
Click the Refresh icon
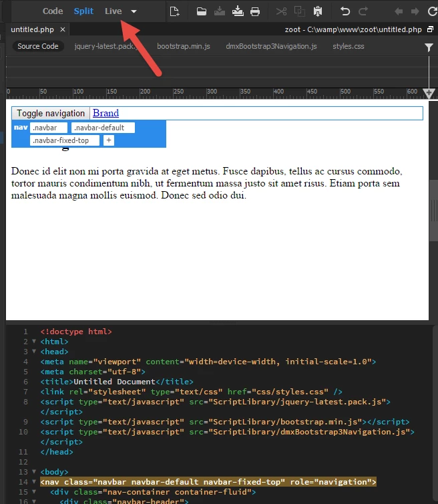(433, 11)
